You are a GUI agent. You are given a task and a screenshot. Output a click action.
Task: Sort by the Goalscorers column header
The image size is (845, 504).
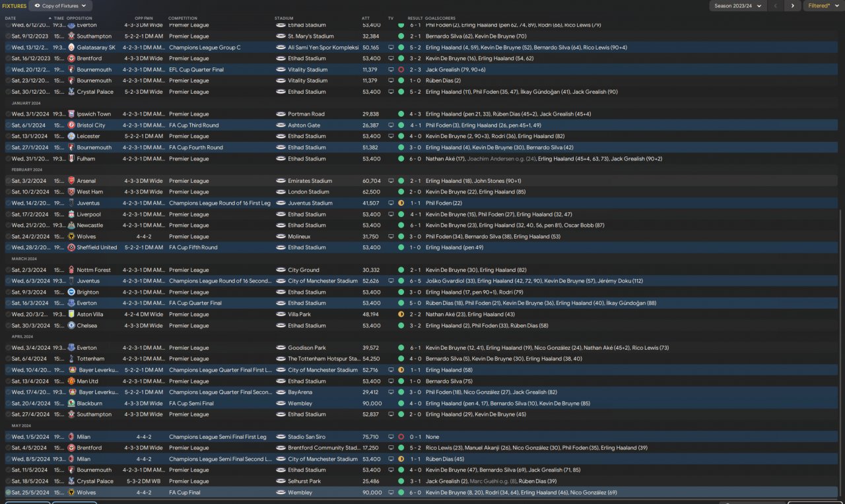point(440,18)
